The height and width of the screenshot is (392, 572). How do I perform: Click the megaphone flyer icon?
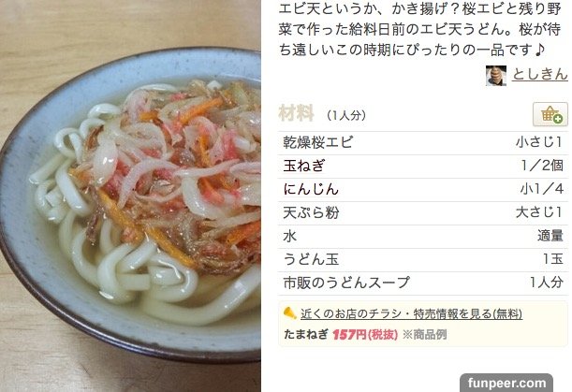290,313
